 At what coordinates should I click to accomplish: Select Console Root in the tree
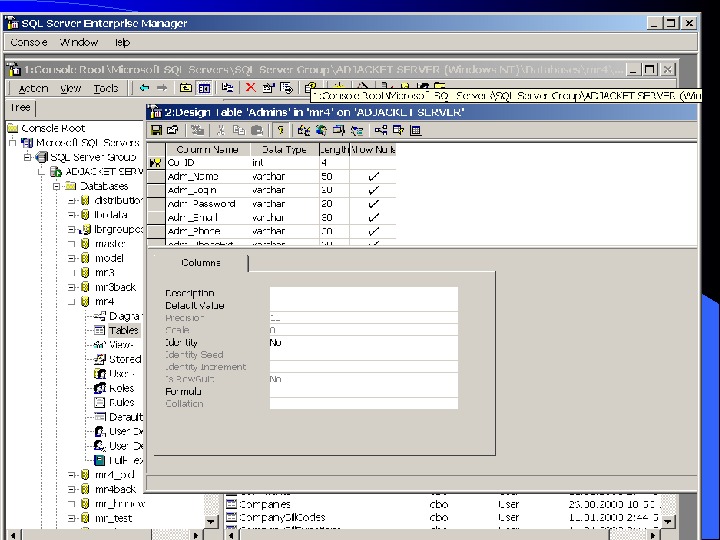(53, 128)
